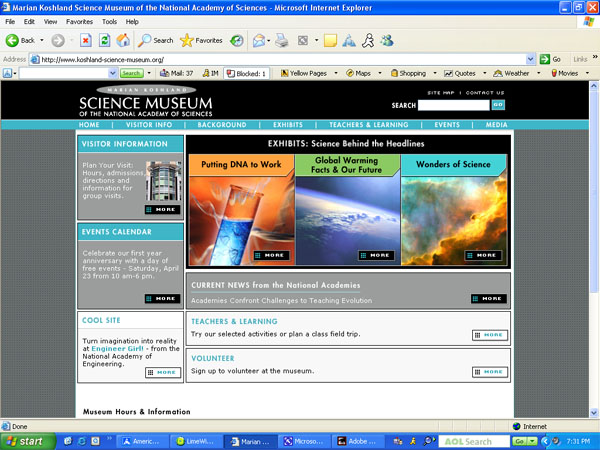Screen dimensions: 600x450
Task: Click MORE on Global Warming exhibit
Action: click(x=377, y=255)
